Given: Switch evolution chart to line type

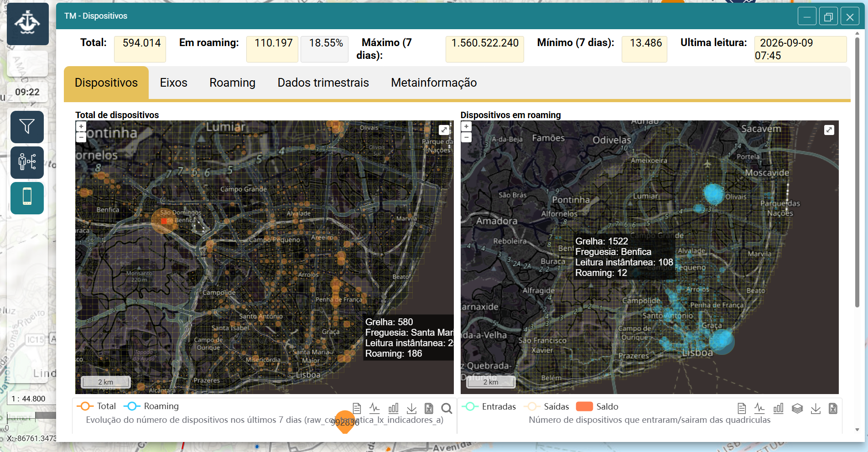Looking at the screenshot, I should (374, 408).
